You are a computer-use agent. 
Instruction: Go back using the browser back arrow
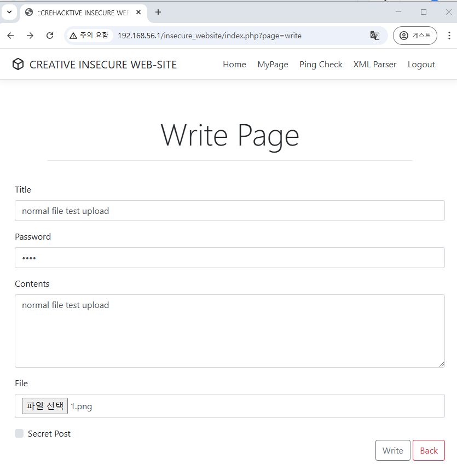click(10, 36)
